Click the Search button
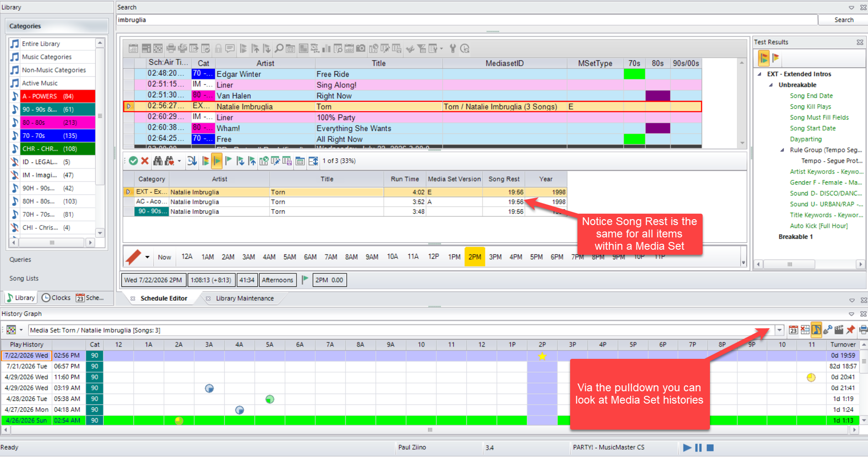 pyautogui.click(x=843, y=20)
